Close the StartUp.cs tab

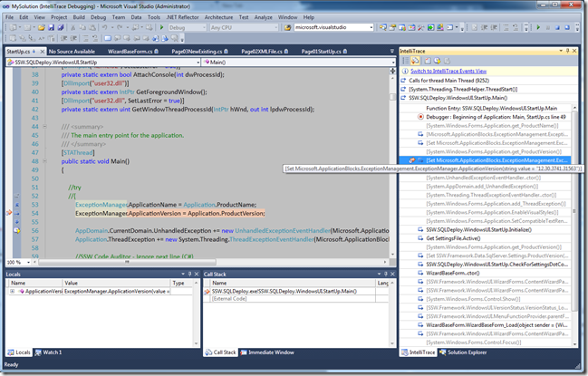[42, 52]
